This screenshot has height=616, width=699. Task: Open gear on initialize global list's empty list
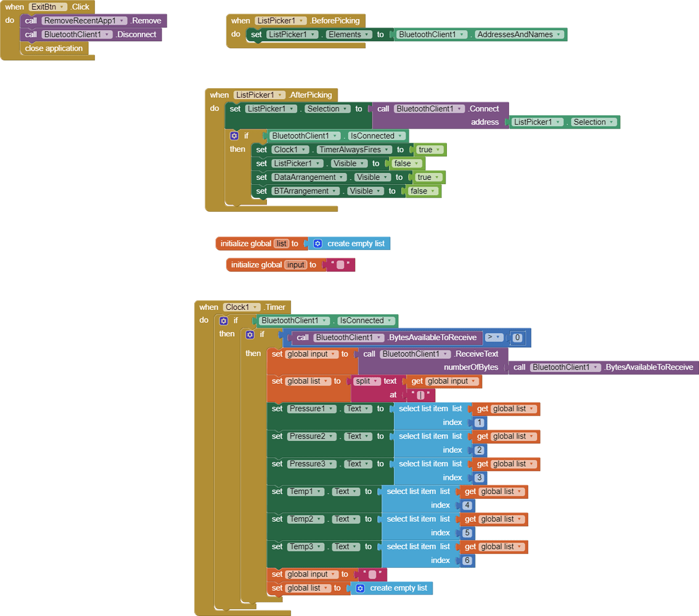click(x=317, y=243)
